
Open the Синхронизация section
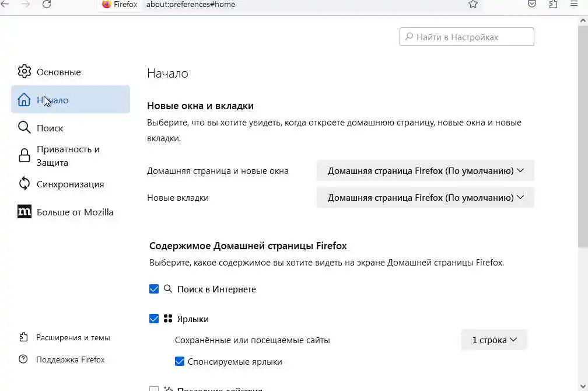[x=71, y=184]
